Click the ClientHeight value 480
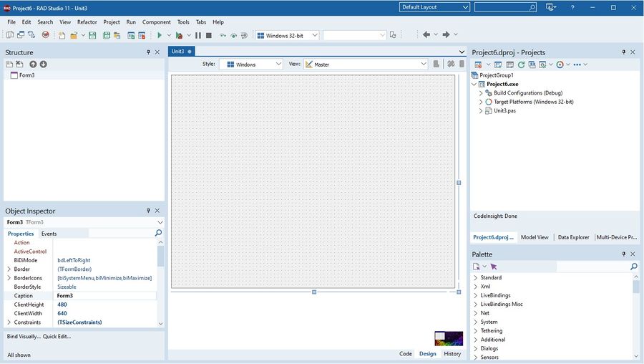The height and width of the screenshot is (364, 644). tap(62, 305)
